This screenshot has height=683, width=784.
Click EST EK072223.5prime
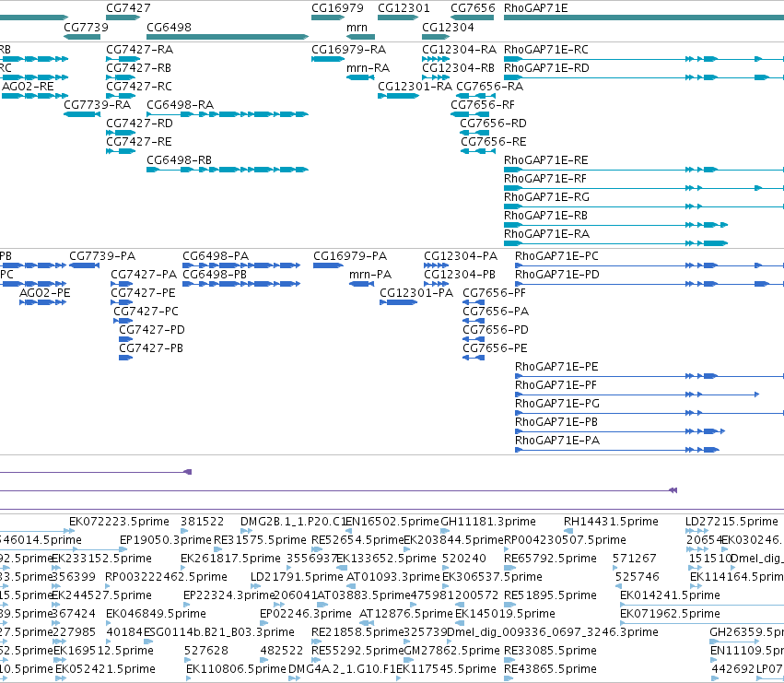click(x=119, y=522)
